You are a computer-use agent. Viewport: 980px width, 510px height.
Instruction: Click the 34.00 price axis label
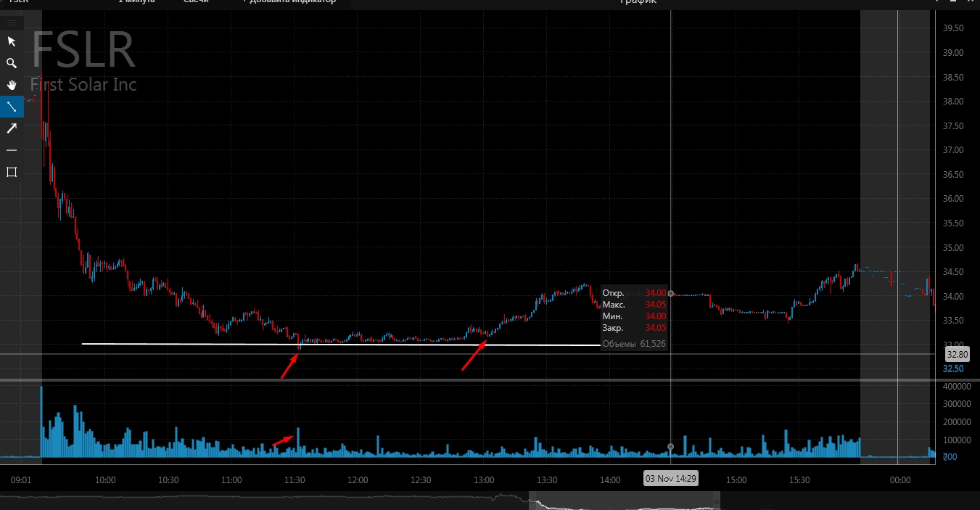tap(952, 297)
